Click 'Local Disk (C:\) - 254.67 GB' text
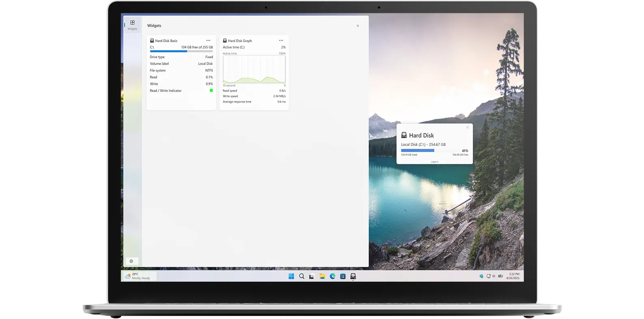Viewport: 644px width, 319px height. [x=423, y=145]
